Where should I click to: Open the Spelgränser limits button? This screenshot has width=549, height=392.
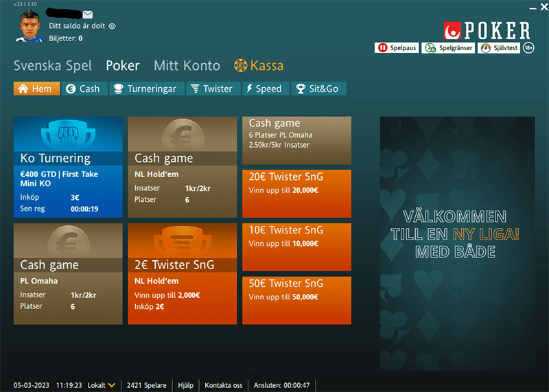(x=448, y=48)
